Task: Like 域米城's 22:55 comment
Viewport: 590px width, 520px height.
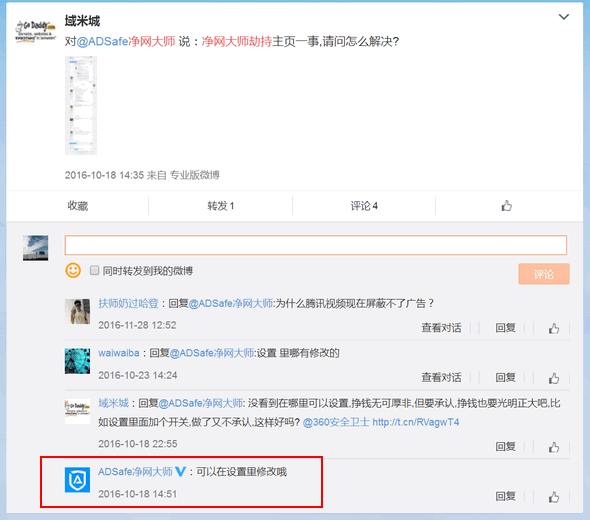Action: 554,447
